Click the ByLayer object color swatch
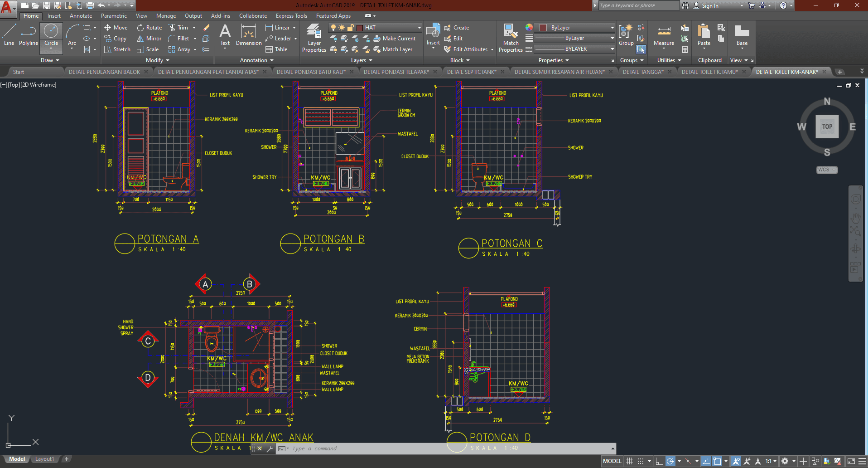Viewport: 868px width, 468px height. coord(543,28)
